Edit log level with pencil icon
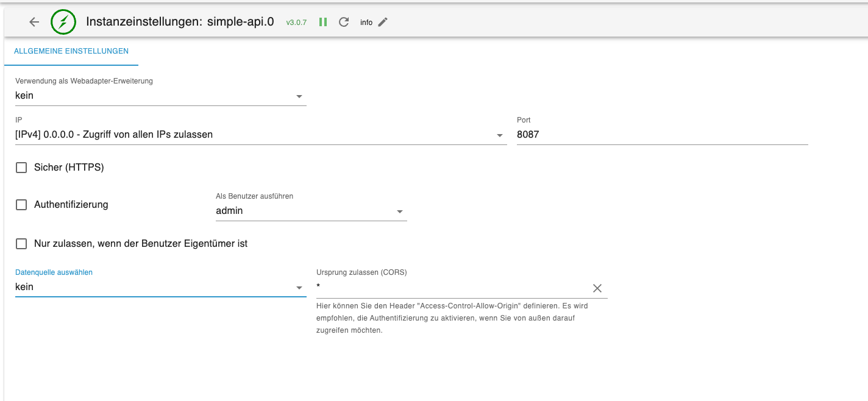The height and width of the screenshot is (401, 868). pos(383,22)
